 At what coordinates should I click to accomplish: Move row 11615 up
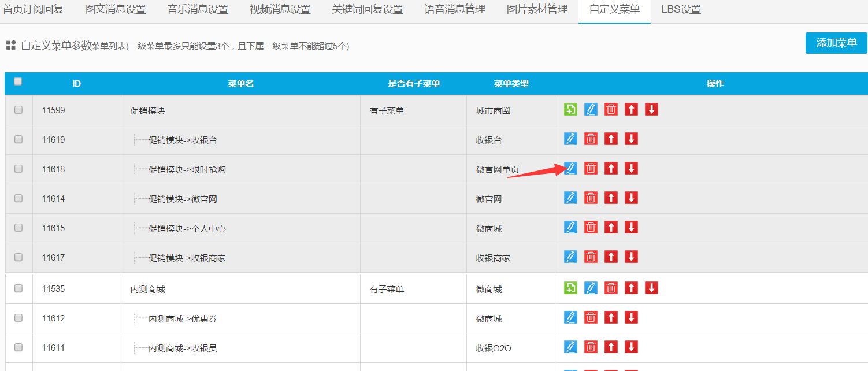[x=611, y=227]
